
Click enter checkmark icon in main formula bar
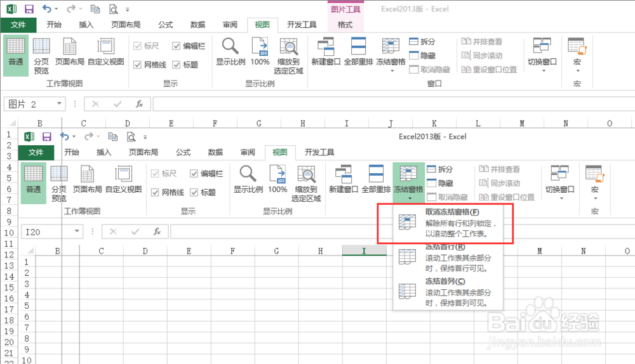pos(117,104)
